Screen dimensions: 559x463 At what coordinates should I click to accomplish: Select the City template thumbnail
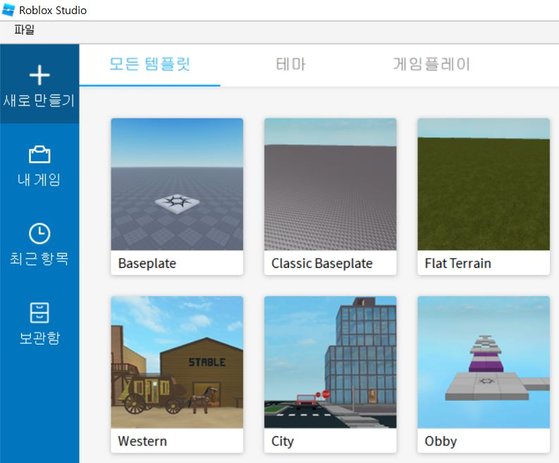330,362
